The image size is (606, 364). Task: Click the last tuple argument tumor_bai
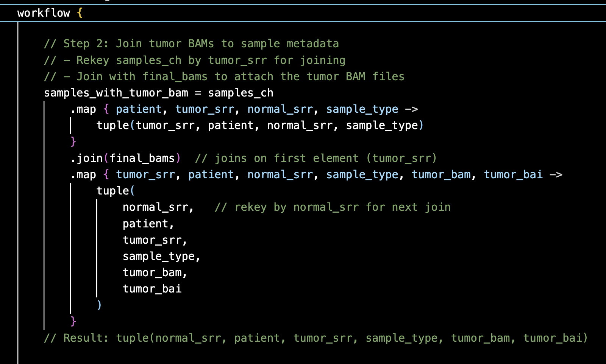coord(152,289)
